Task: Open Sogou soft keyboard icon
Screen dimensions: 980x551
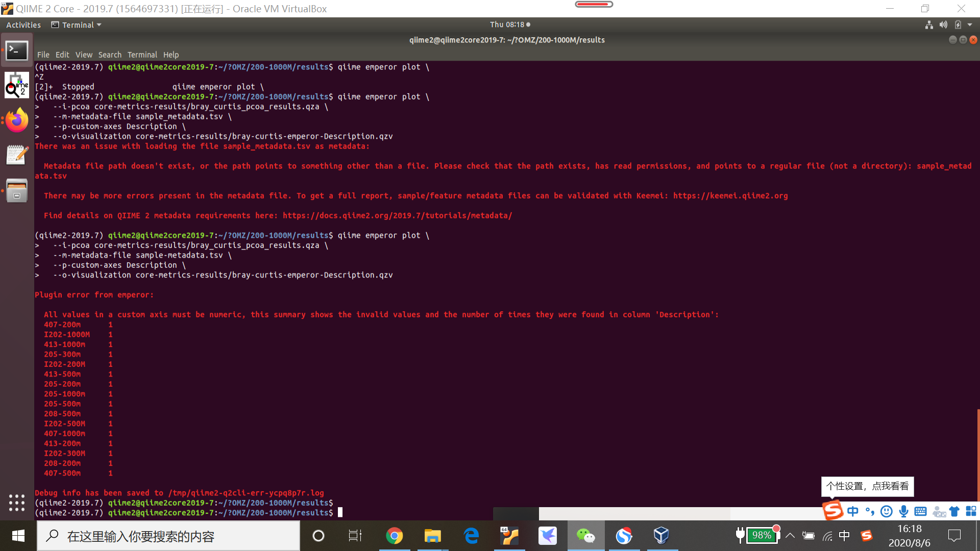Action: [x=921, y=511]
